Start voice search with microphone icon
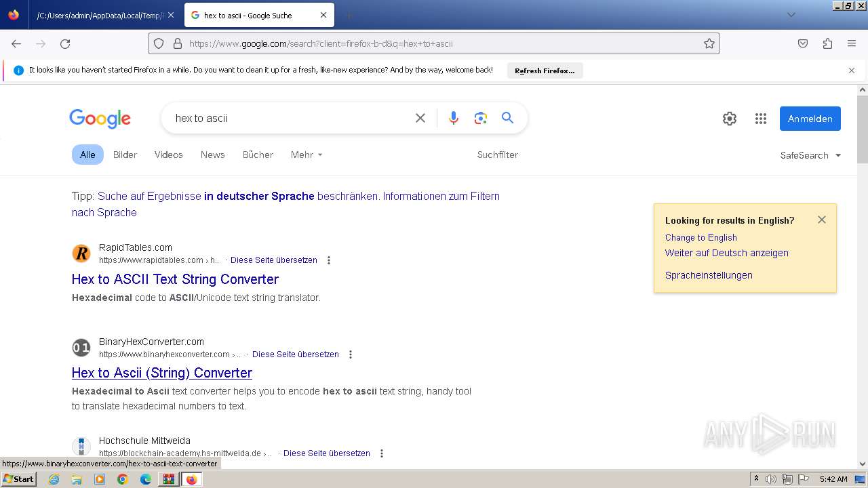This screenshot has height=488, width=868. [x=454, y=118]
